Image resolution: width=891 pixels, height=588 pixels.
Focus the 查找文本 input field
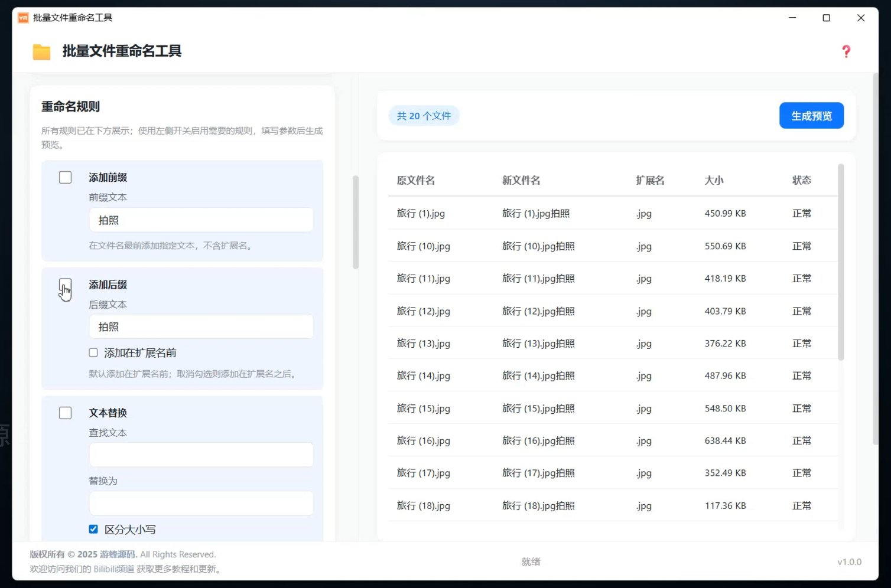201,455
